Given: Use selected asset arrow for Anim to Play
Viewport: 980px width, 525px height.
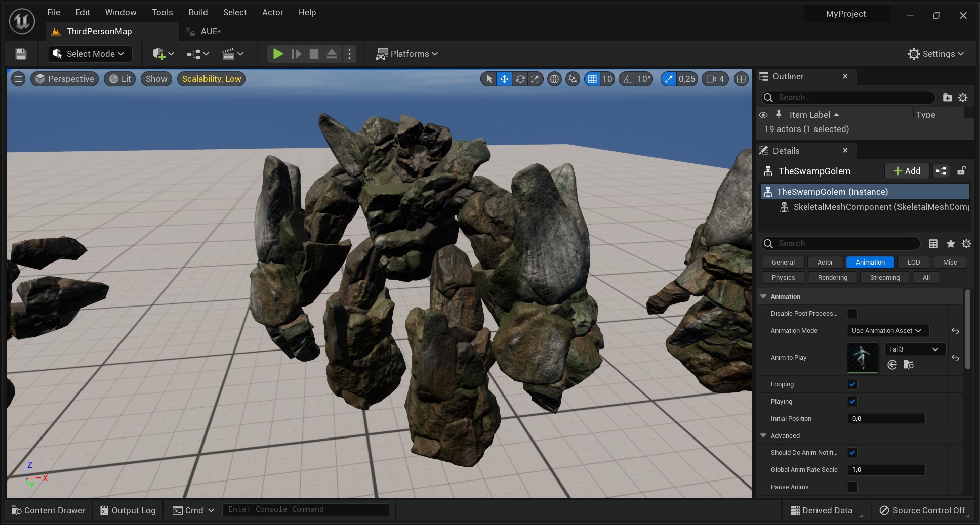Looking at the screenshot, I should point(892,365).
